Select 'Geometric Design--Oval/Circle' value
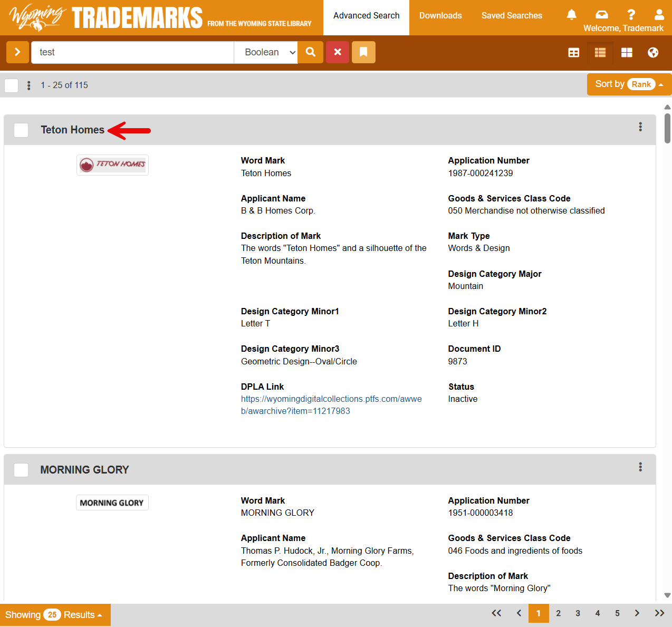 299,361
